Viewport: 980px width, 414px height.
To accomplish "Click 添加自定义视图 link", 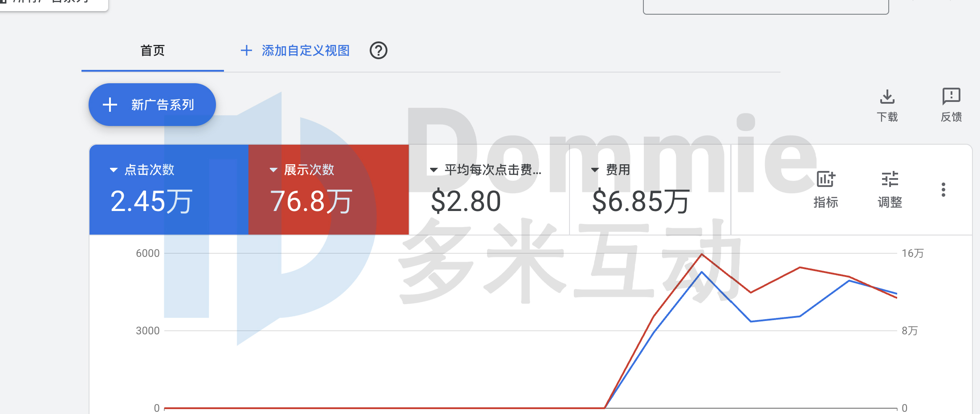I will [x=305, y=51].
